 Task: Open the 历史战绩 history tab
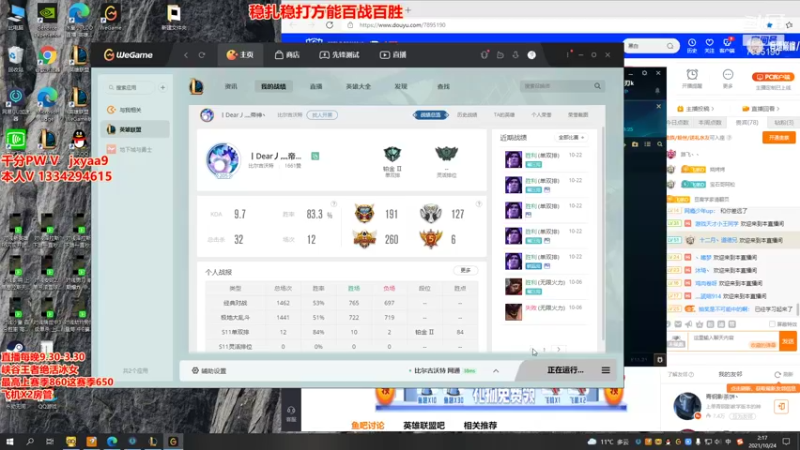coord(467,115)
